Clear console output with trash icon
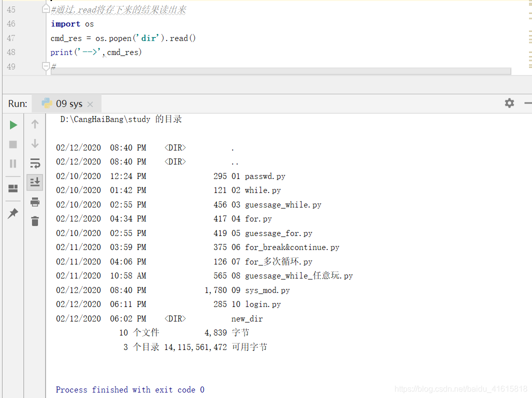This screenshot has height=398, width=532. tap(35, 221)
